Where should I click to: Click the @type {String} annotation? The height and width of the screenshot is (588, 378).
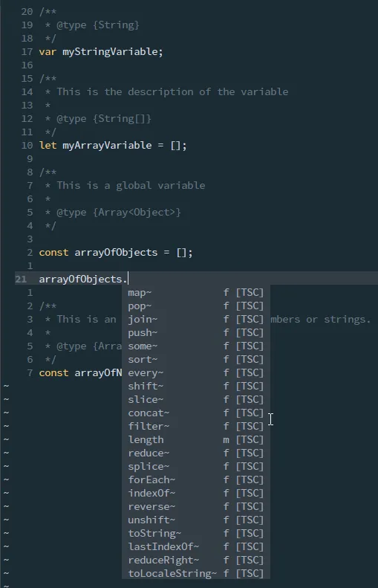click(98, 25)
